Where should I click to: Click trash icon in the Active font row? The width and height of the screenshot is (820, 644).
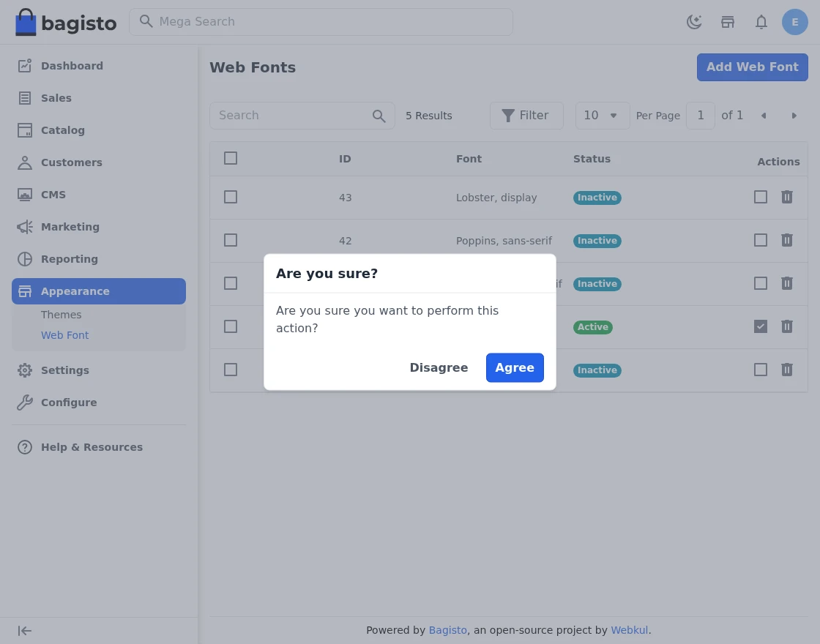click(786, 326)
